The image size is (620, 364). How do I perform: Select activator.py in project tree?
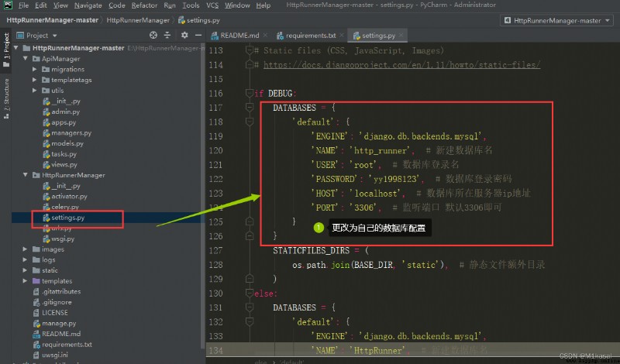pos(65,197)
